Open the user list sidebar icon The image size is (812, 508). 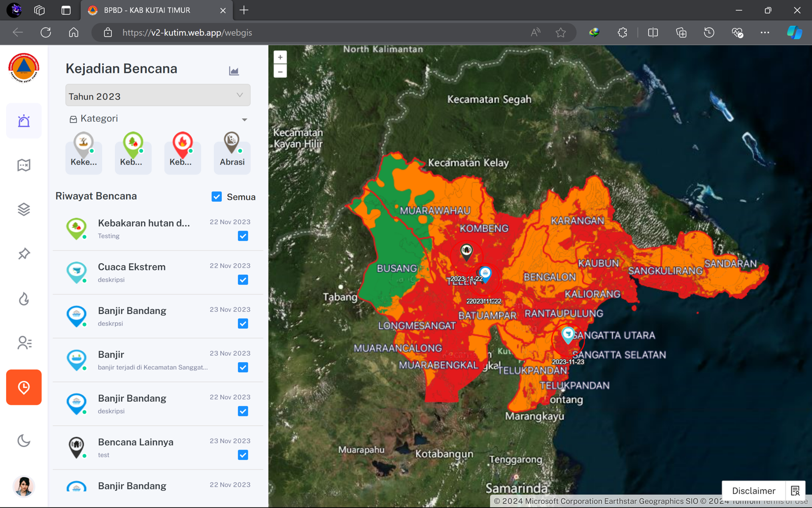coord(24,343)
